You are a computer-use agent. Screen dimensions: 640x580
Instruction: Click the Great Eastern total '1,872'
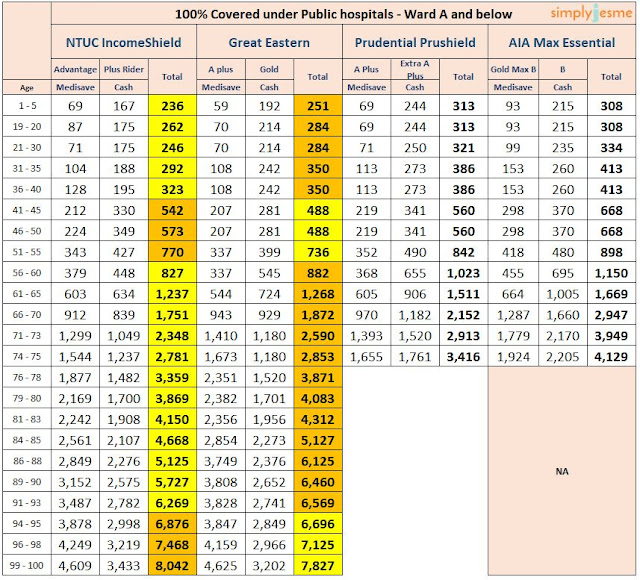318,315
